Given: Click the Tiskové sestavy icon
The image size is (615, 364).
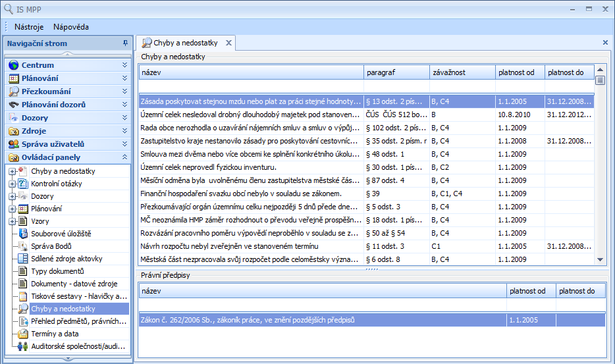Looking at the screenshot, I should pyautogui.click(x=23, y=296).
